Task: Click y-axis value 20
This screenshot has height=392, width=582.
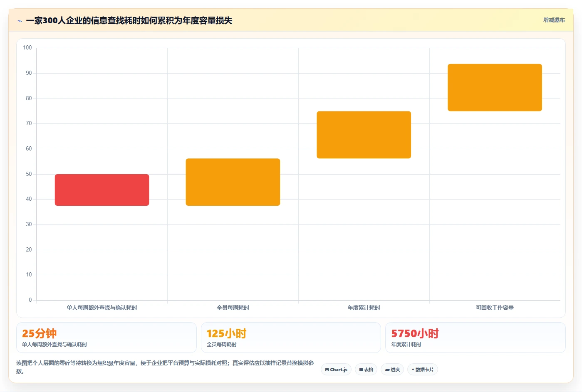Action: point(29,249)
